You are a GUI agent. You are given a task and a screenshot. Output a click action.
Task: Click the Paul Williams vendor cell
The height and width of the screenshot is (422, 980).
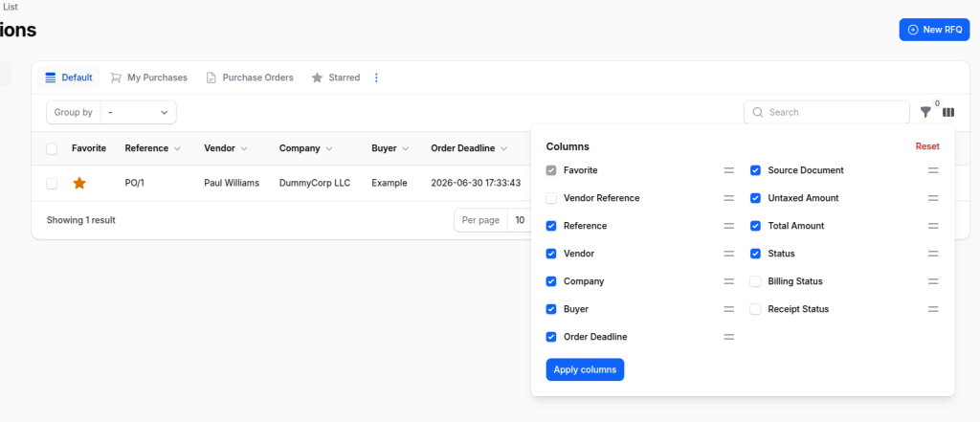click(232, 183)
